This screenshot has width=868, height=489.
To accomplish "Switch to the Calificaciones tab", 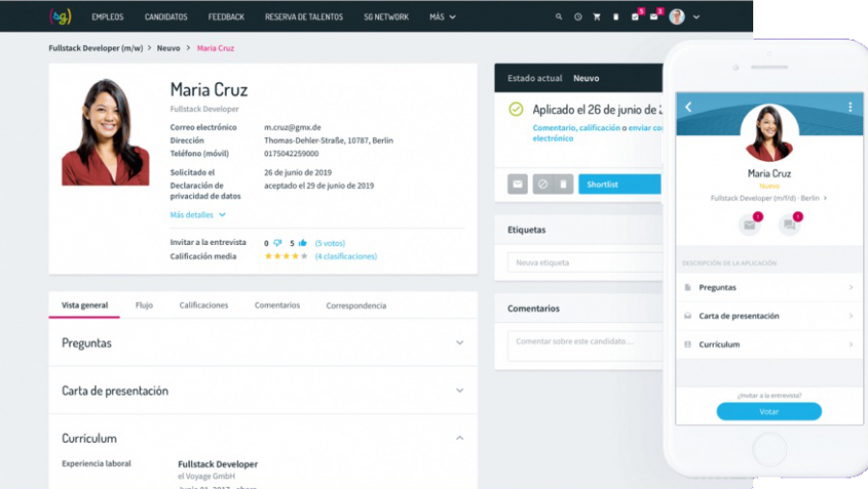I will 203,305.
